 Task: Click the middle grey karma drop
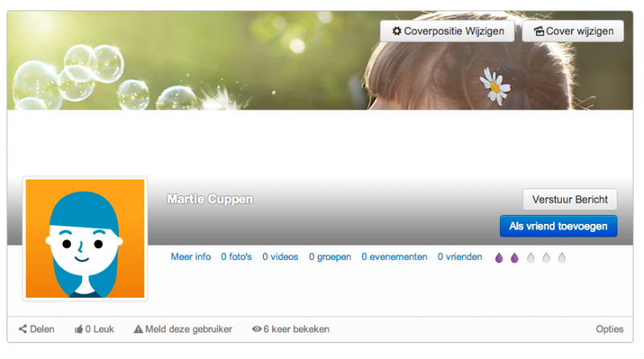pyautogui.click(x=547, y=258)
